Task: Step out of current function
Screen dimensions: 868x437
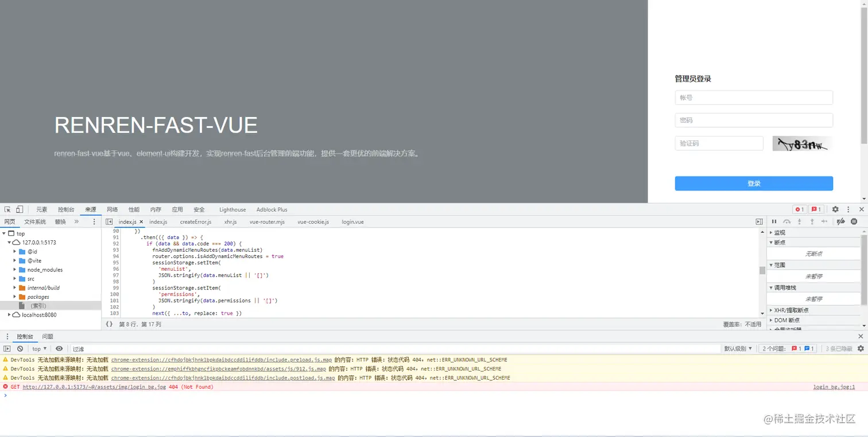Action: click(x=812, y=221)
